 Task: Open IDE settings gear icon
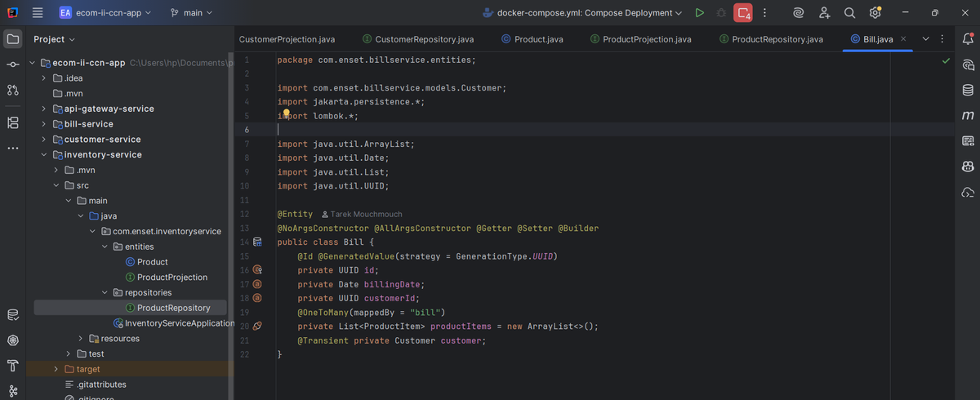click(875, 13)
